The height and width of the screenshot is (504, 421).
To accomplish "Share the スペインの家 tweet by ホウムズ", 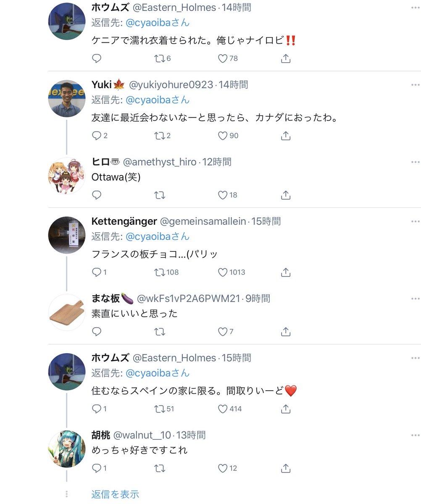I will [x=285, y=408].
